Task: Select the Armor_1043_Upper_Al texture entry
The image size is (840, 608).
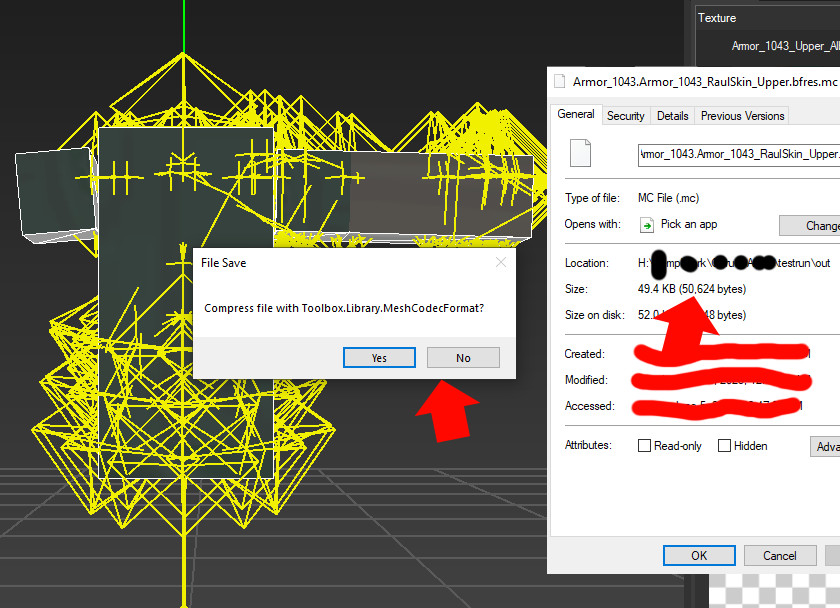Action: pyautogui.click(x=784, y=46)
